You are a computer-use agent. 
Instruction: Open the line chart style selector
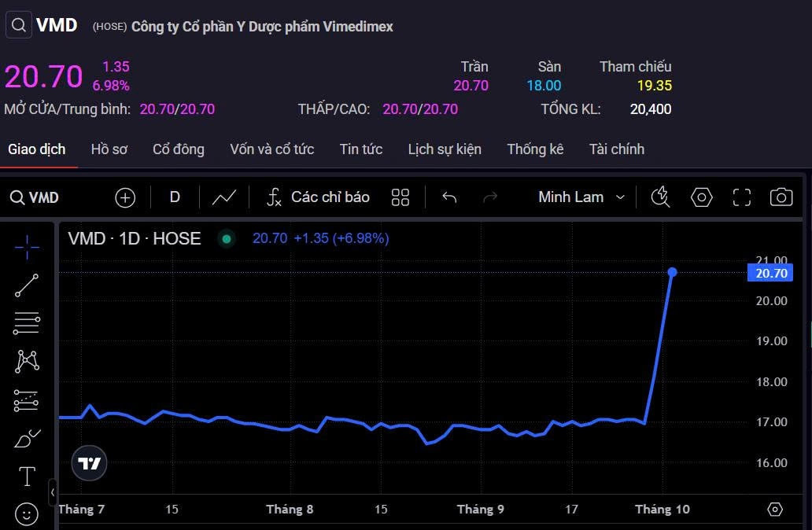[x=224, y=197]
